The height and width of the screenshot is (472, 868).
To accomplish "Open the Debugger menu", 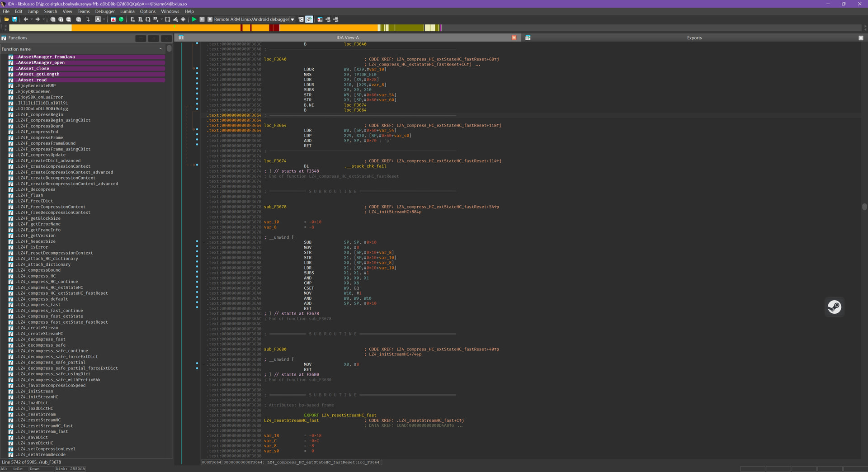I will [x=105, y=11].
